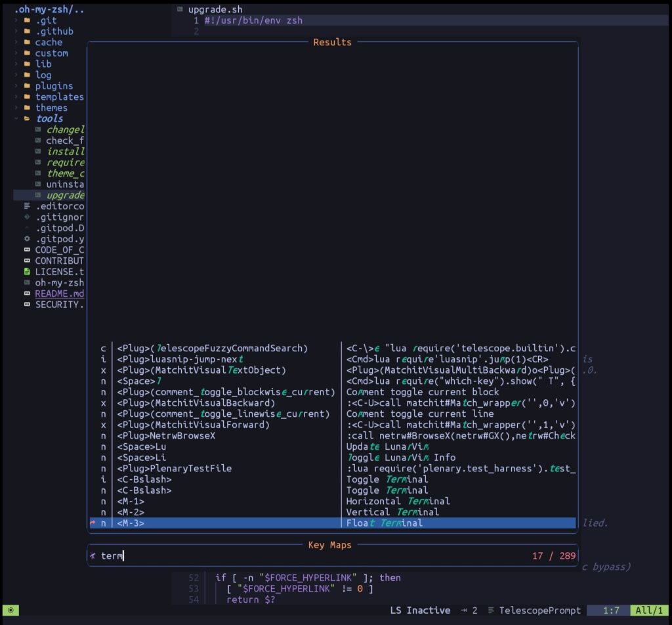Screen dimensions: 672x625
Task: Click the All/1 indicator in the statusline
Action: (x=649, y=610)
